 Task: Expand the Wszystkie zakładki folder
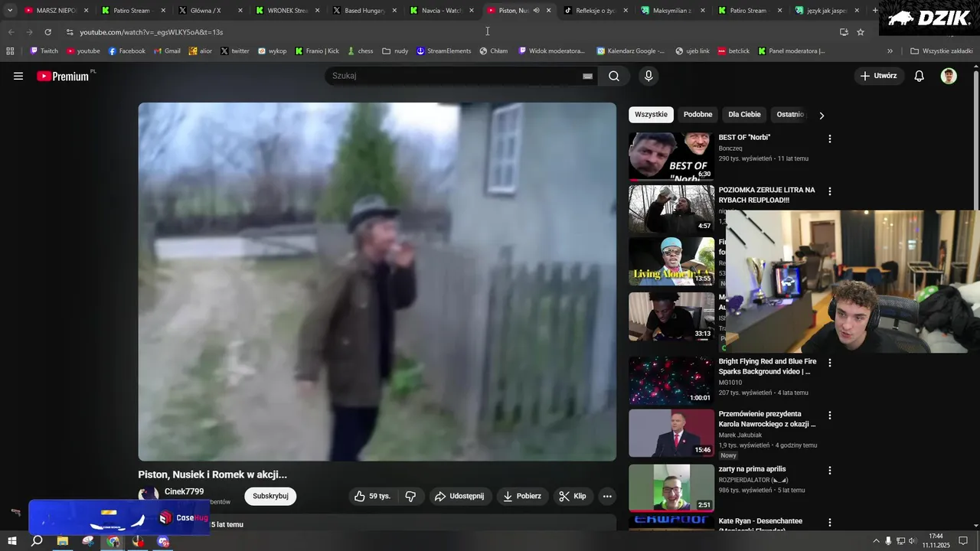pyautogui.click(x=941, y=51)
